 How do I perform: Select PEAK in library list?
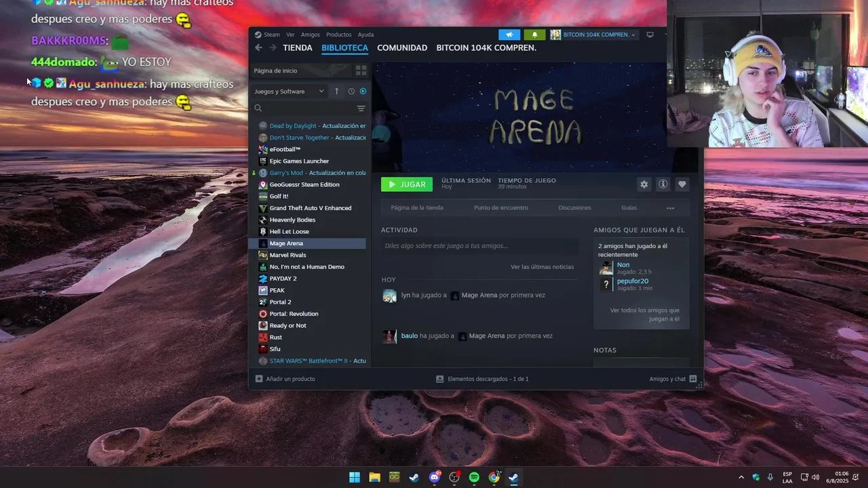pos(312,290)
